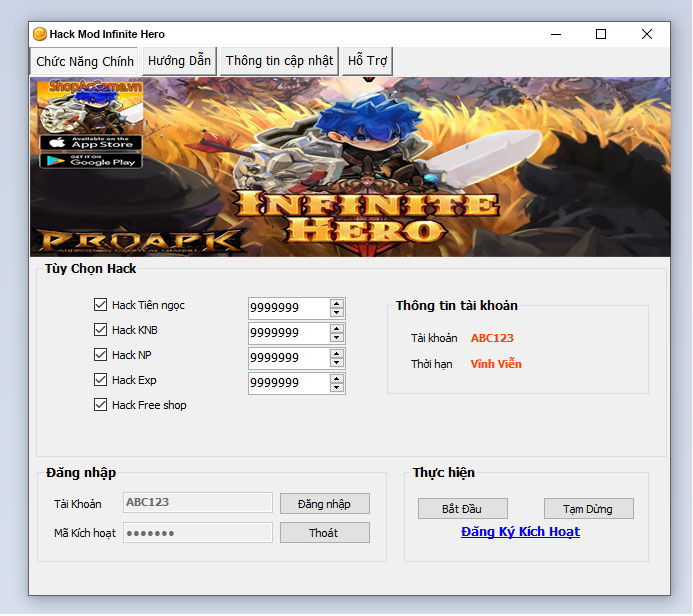This screenshot has width=693, height=616.
Task: Click the Hack Tiên ngọc number field
Action: [x=289, y=308]
